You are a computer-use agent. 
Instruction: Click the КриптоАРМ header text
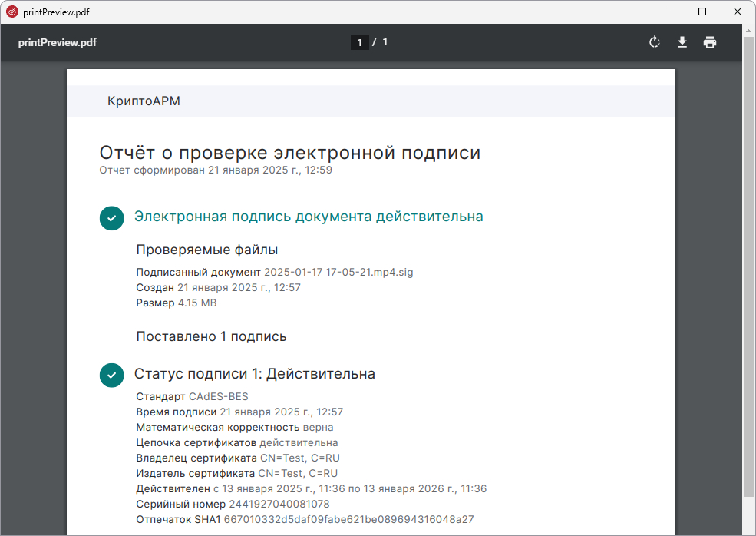coord(144,101)
